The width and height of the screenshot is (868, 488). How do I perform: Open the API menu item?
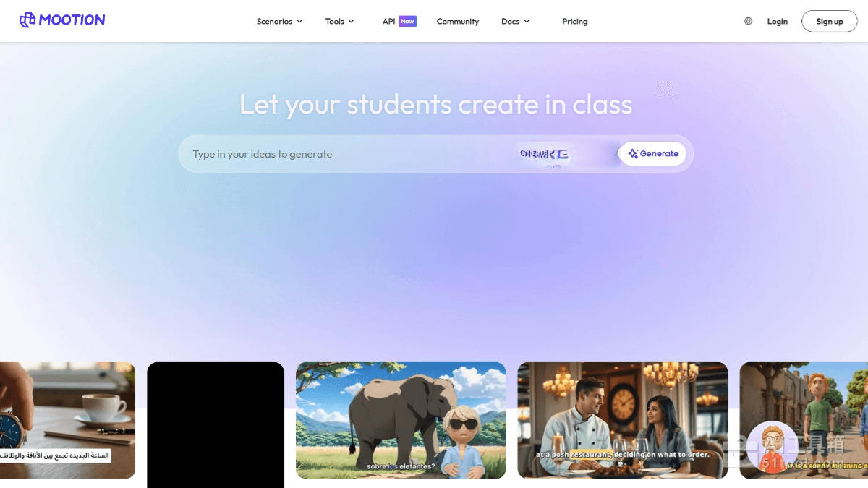[x=389, y=21]
